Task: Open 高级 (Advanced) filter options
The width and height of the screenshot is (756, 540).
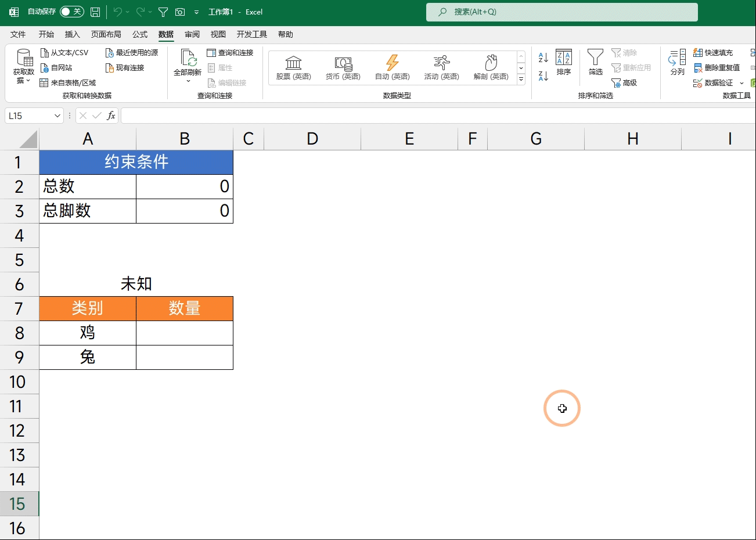Action: [x=625, y=82]
